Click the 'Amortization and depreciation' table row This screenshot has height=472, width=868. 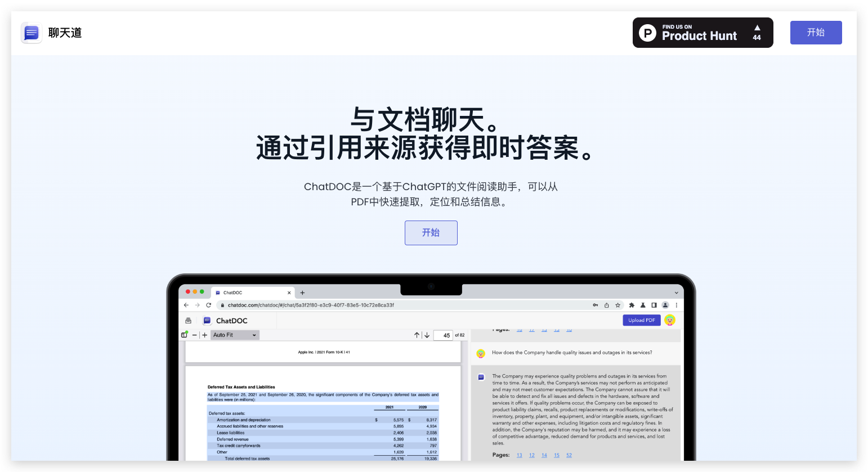point(323,420)
